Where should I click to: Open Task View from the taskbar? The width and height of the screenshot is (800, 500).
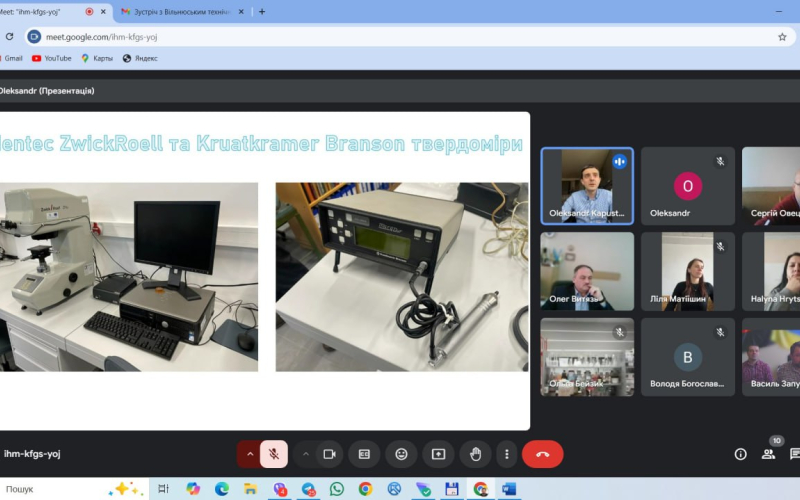point(164,489)
